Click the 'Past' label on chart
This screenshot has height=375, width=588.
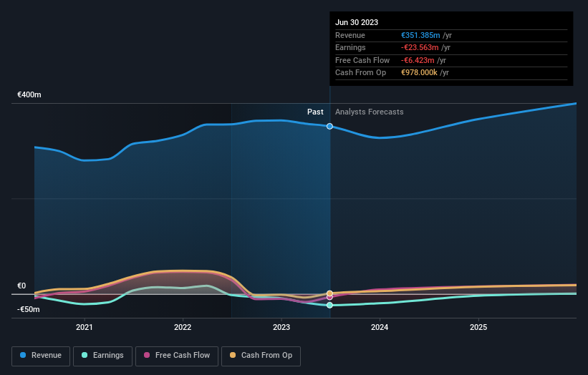click(315, 112)
